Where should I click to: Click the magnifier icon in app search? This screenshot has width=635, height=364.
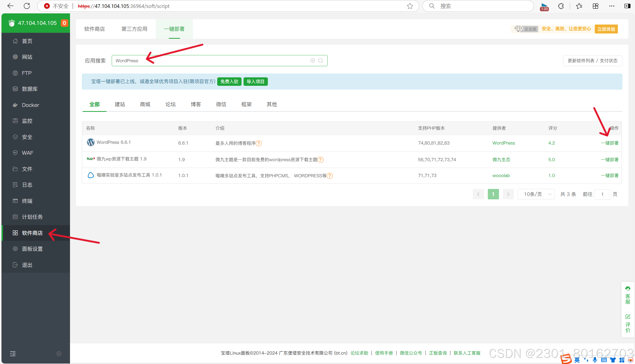point(320,61)
